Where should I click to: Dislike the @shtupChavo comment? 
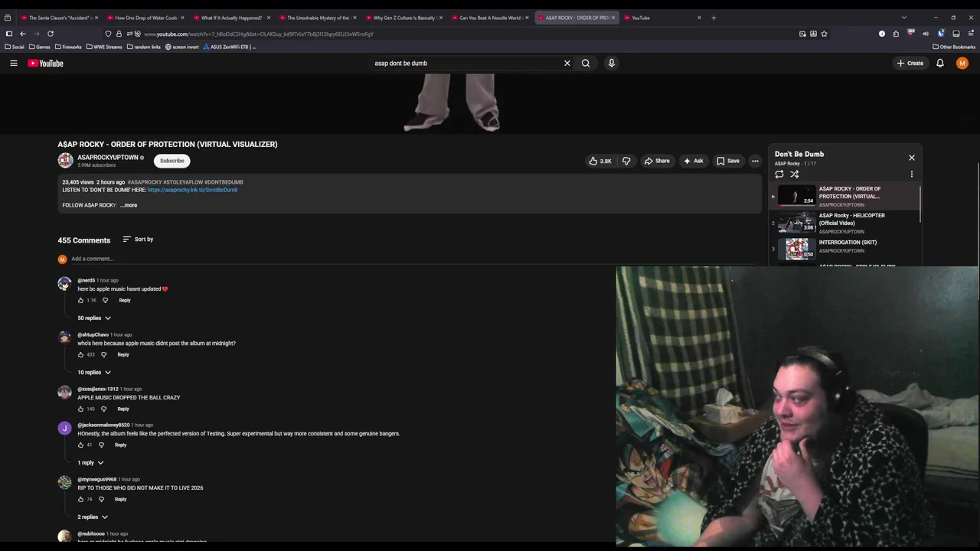point(103,355)
